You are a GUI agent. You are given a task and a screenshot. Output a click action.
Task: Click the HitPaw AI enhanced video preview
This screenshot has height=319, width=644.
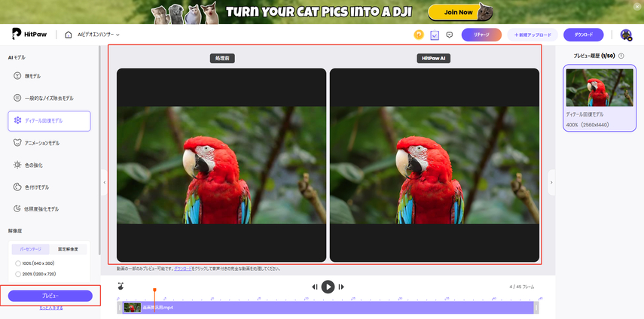(434, 166)
